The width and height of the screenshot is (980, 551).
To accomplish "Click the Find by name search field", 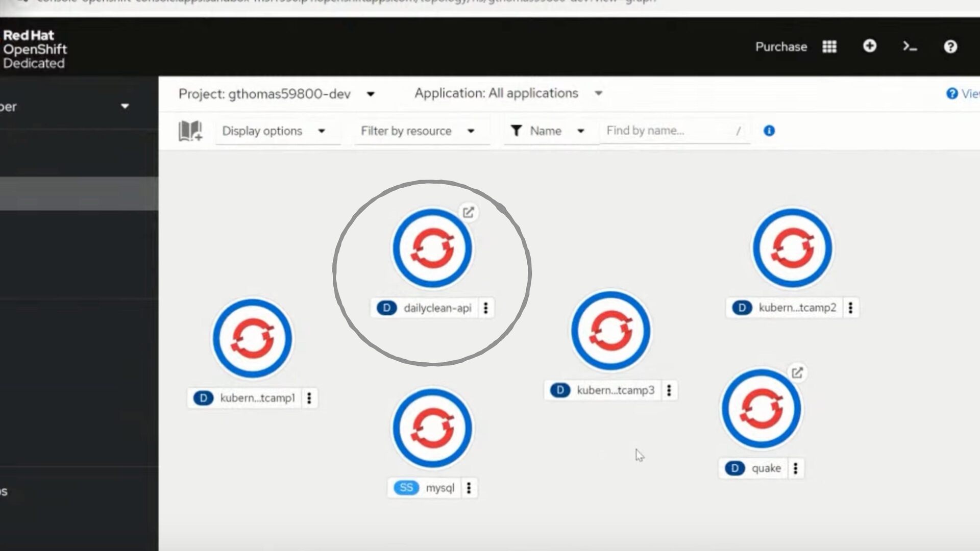I will point(675,131).
